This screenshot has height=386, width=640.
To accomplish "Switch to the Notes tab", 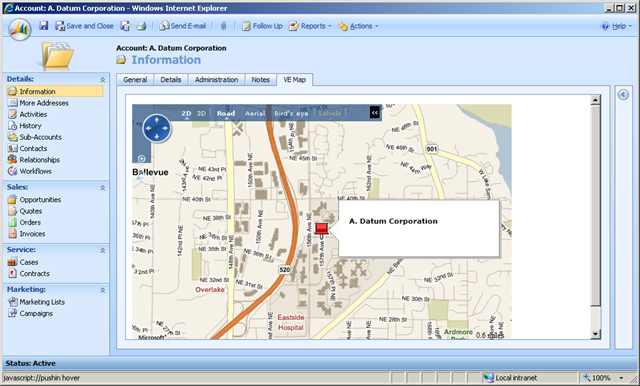I will point(260,80).
